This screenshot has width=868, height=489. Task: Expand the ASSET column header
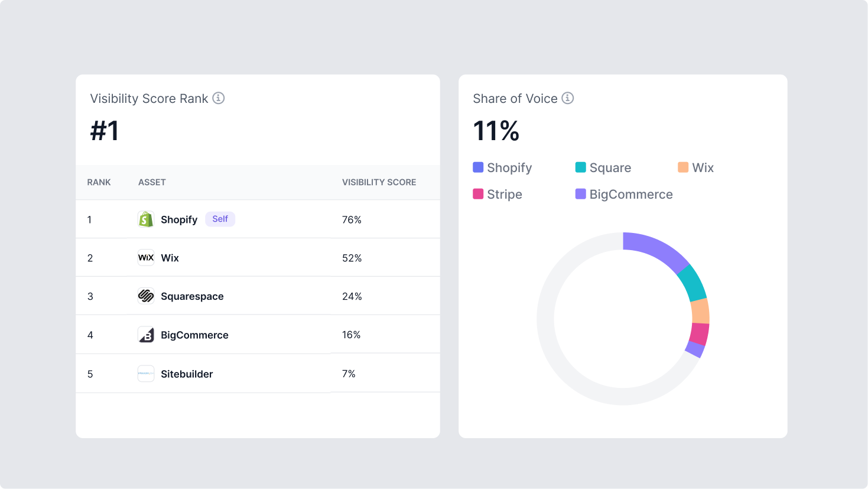pyautogui.click(x=152, y=182)
